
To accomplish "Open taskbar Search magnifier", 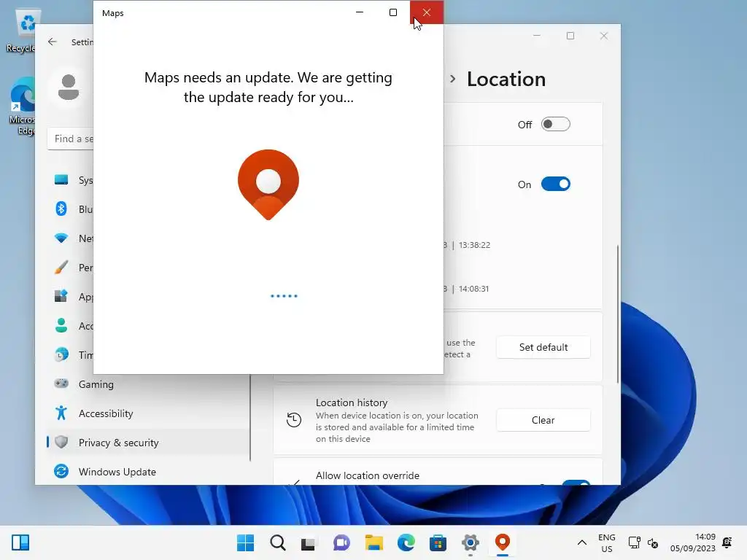I will pyautogui.click(x=278, y=542).
